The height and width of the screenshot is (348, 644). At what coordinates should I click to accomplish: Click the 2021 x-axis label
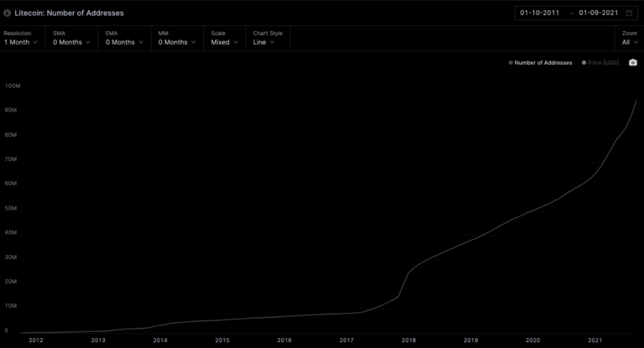coord(595,340)
